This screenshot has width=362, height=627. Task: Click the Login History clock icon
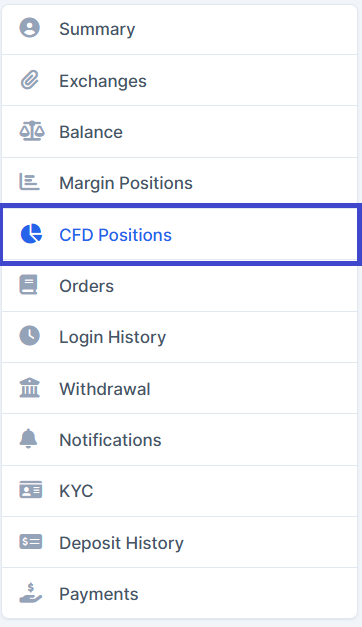(x=30, y=335)
